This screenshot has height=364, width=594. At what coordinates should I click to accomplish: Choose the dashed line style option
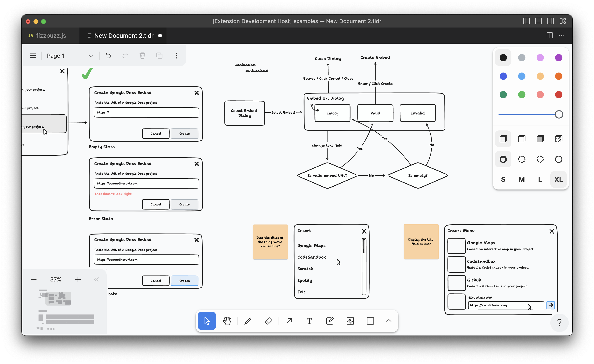tap(521, 159)
